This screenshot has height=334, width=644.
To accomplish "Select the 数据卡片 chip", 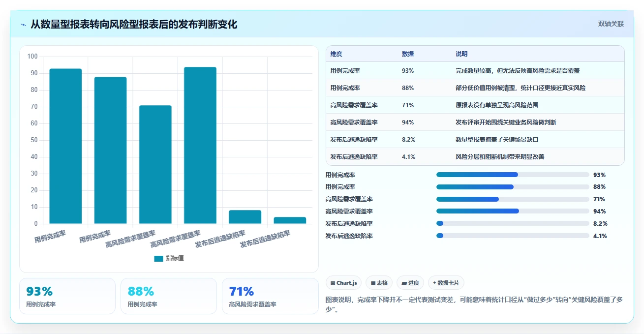I will [446, 283].
